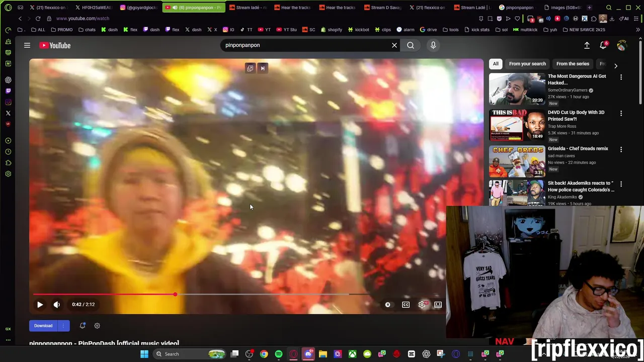Open the alarm bookmark
The image size is (644, 362).
click(405, 30)
